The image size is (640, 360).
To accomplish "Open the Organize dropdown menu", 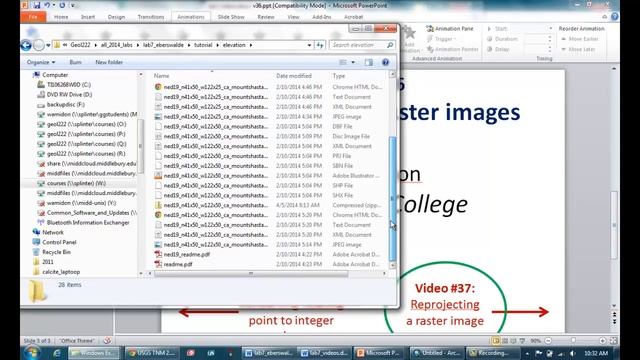I will point(41,62).
